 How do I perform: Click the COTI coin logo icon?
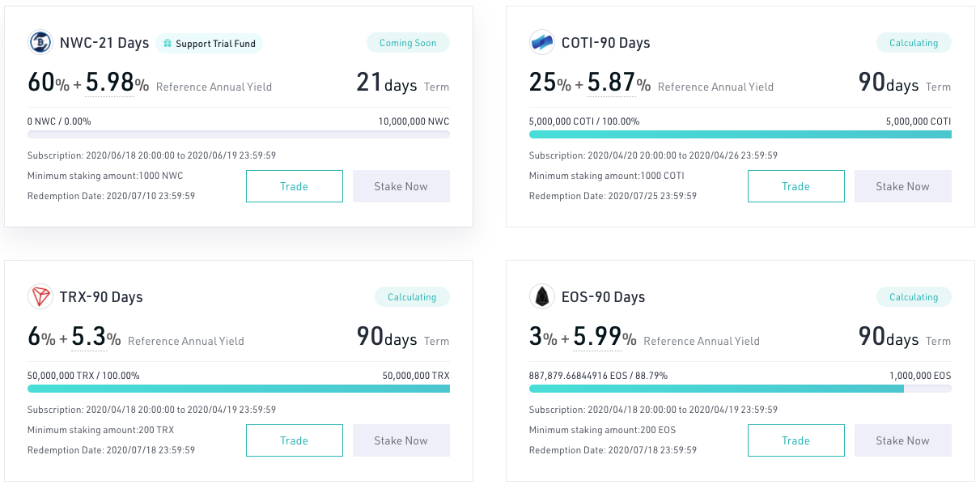(542, 43)
